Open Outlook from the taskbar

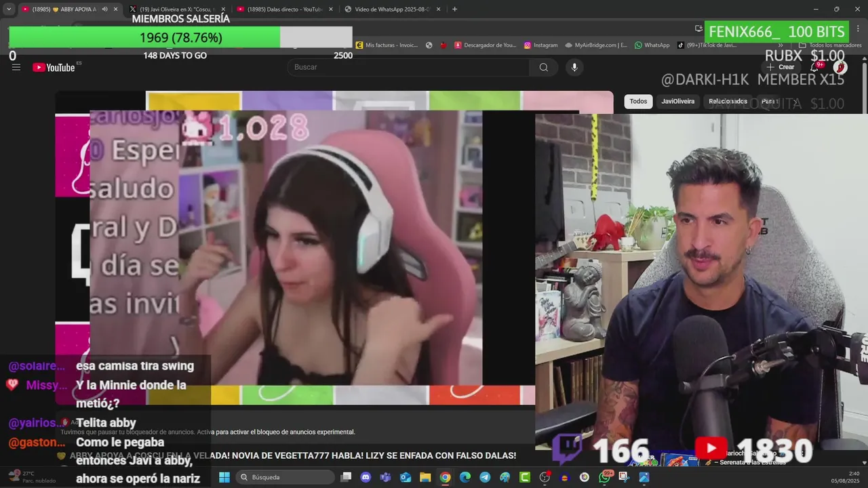[x=406, y=477]
